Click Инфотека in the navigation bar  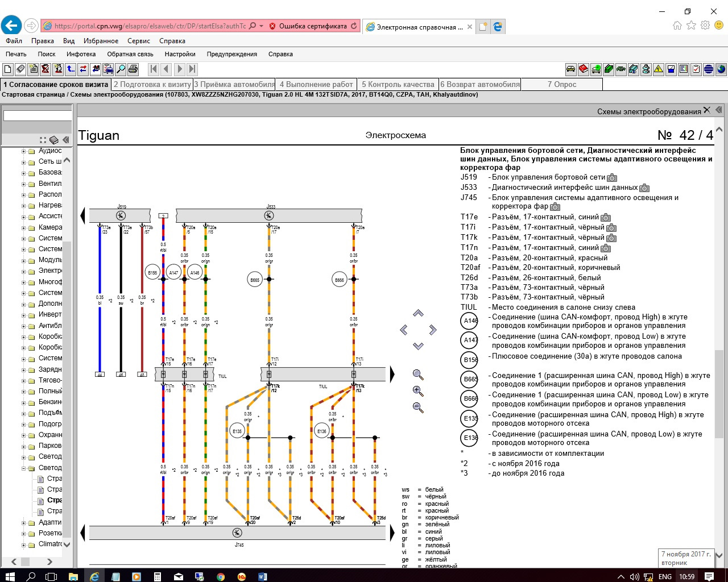click(81, 54)
